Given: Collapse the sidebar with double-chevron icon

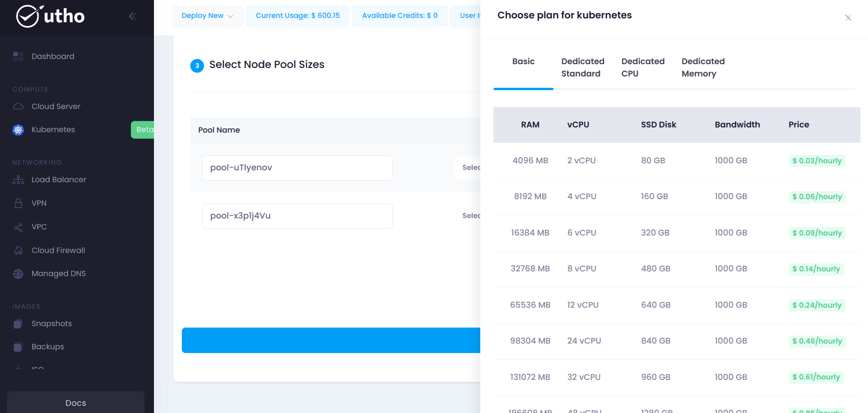Looking at the screenshot, I should click(133, 17).
